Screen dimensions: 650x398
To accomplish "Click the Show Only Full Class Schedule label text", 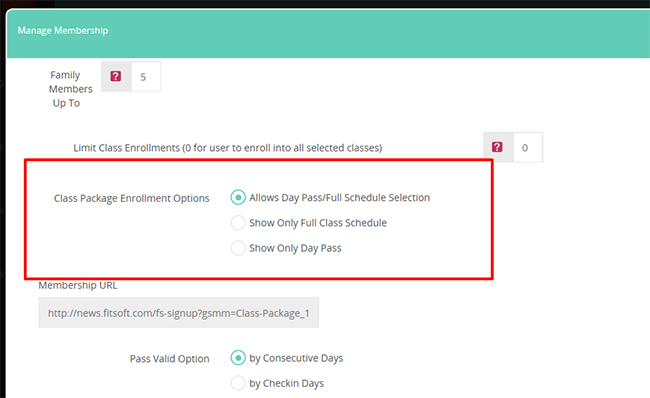I will [318, 223].
